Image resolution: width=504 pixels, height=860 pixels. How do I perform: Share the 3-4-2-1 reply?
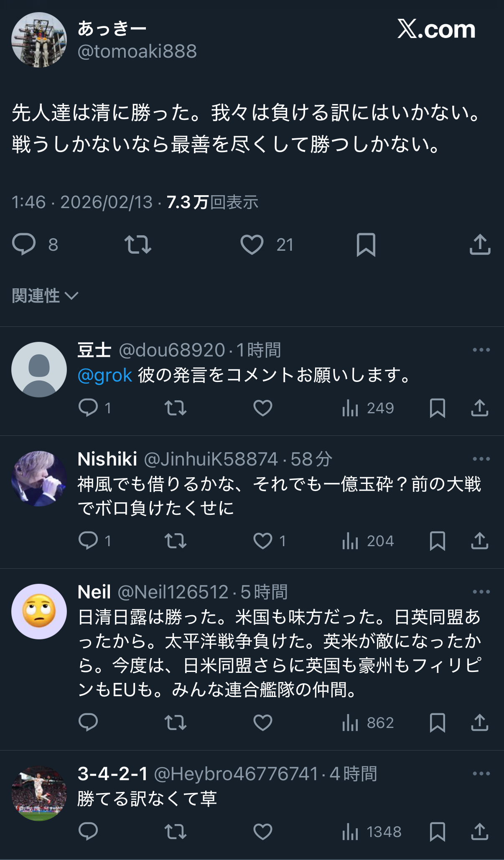480,832
